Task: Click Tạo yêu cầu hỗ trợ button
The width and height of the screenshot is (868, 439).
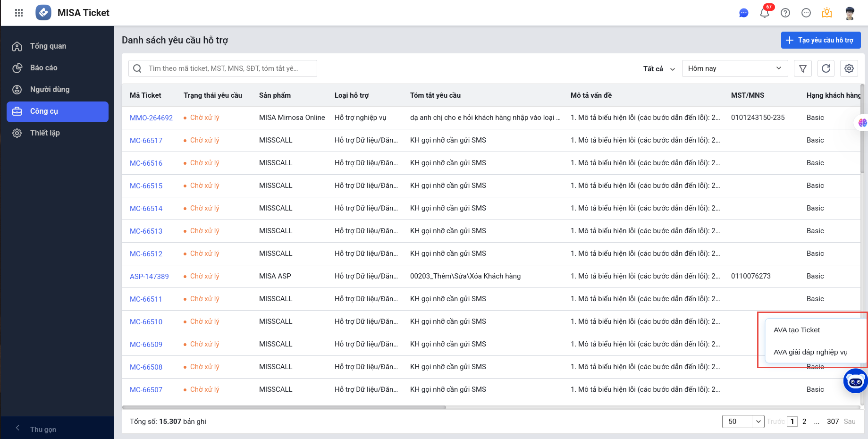Action: (820, 40)
